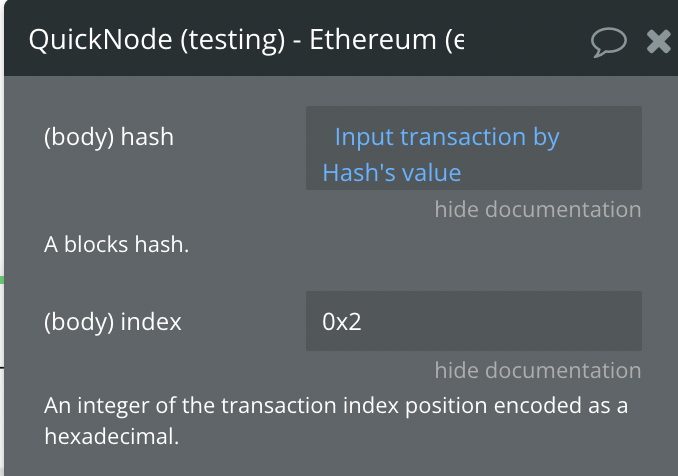This screenshot has height=476, width=678.
Task: Open the comment speech bubble icon
Action: [608, 42]
